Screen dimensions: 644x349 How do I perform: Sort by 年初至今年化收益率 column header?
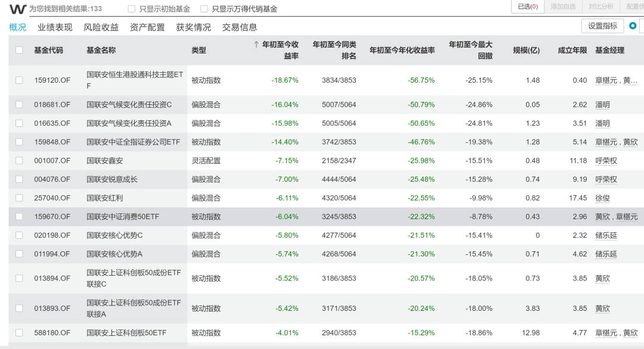pos(402,50)
